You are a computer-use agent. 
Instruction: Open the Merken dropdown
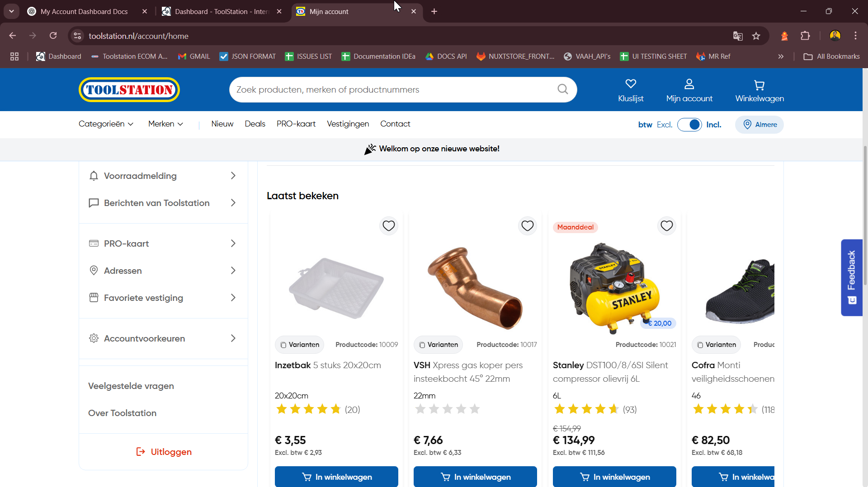pos(165,124)
